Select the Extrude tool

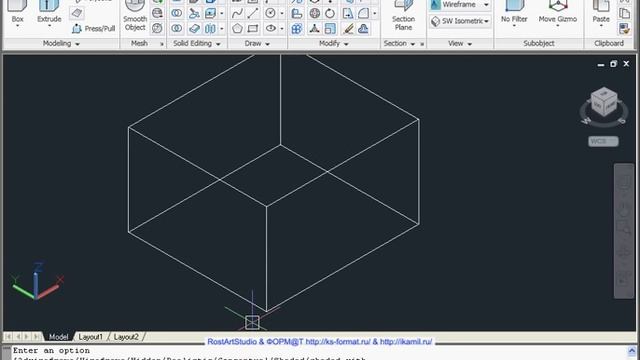49,13
